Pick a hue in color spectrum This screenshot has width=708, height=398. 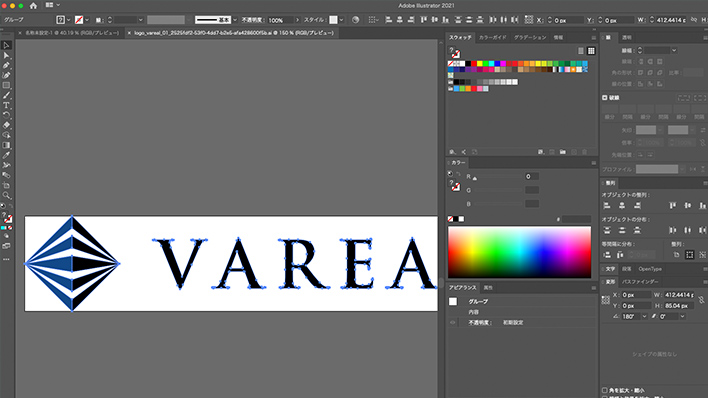(519, 252)
